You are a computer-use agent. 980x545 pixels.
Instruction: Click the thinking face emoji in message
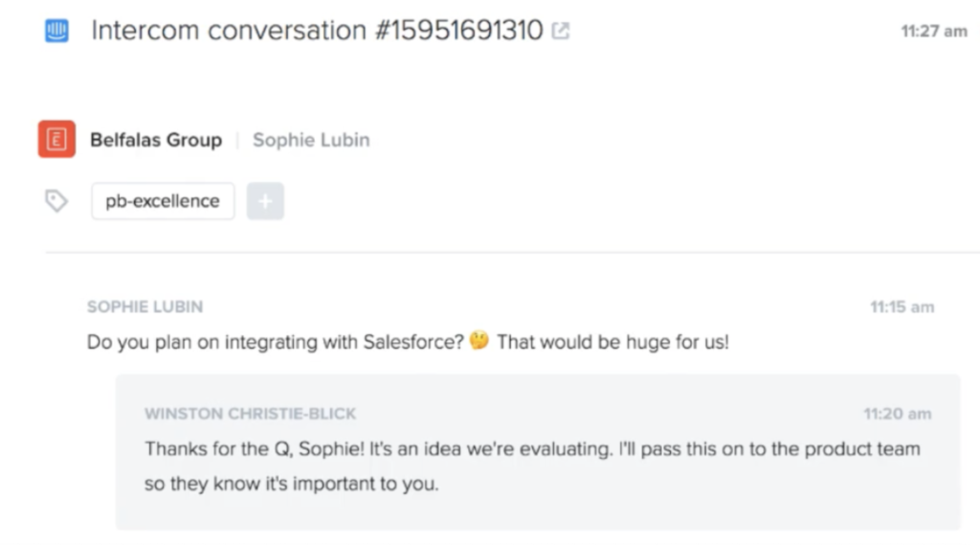[479, 340]
